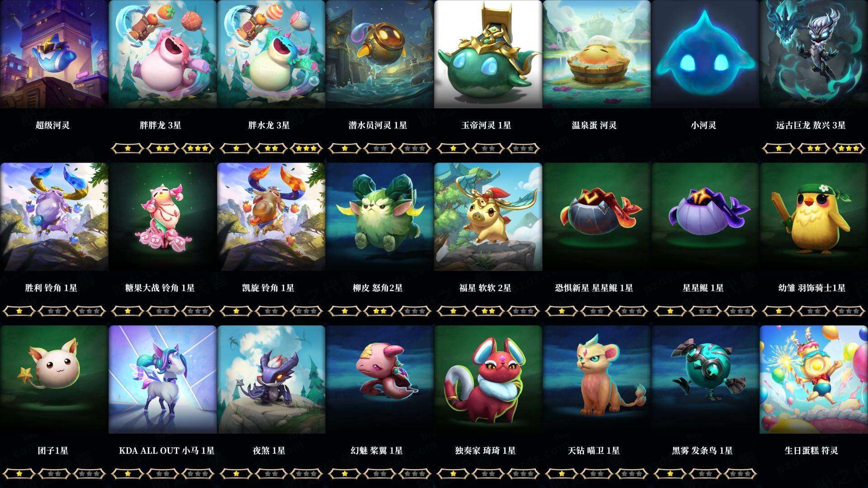
Task: Choose the 潜水员河灵 diver sprite portrait
Action: [379, 54]
